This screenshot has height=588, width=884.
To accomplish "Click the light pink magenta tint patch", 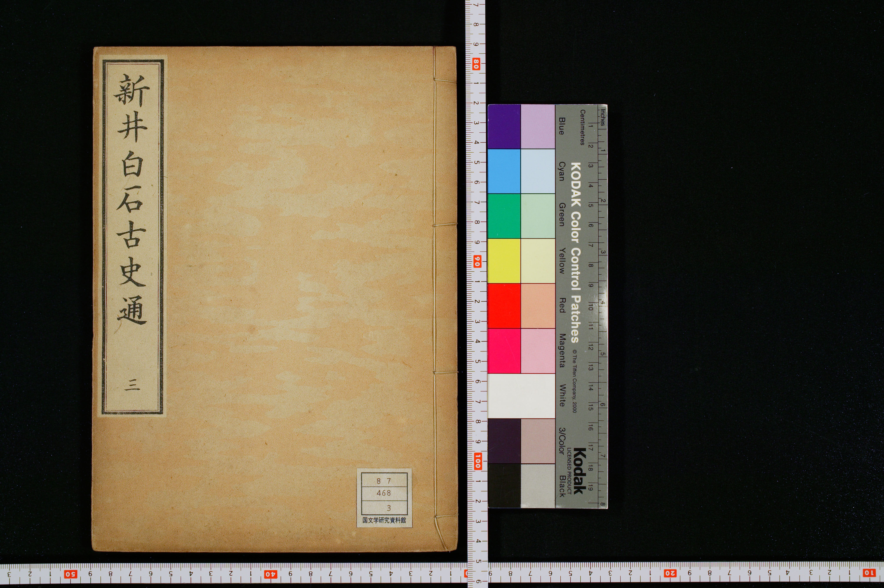I will (x=537, y=351).
